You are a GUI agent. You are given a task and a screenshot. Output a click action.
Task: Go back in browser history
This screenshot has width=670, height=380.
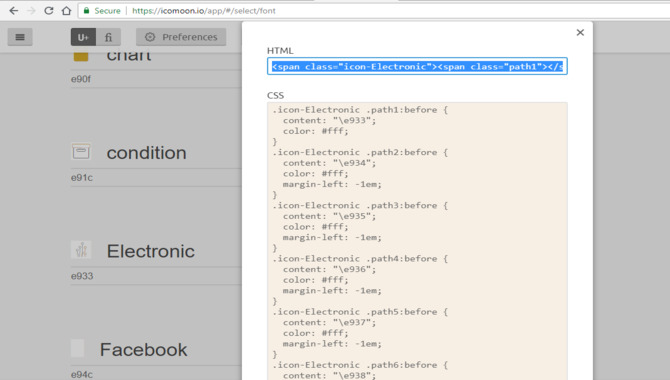point(14,11)
